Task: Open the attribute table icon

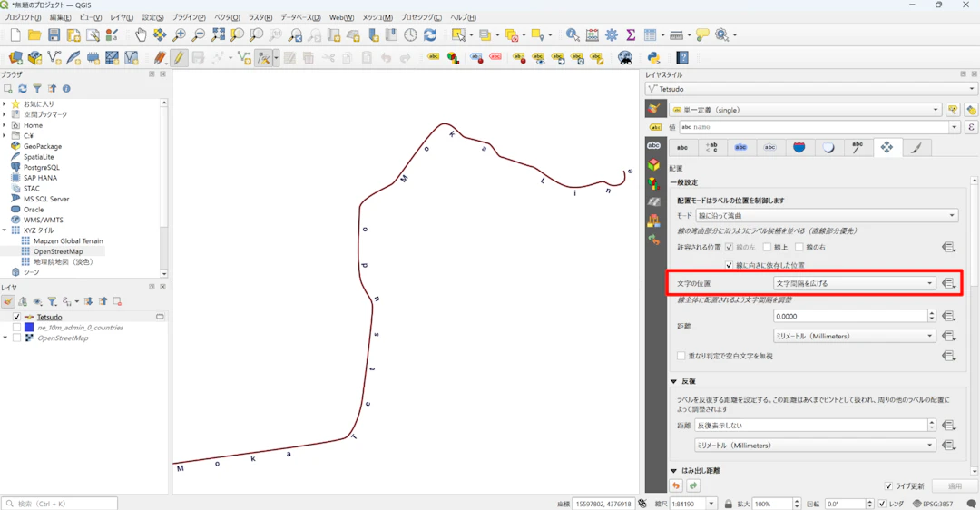Action: 650,35
